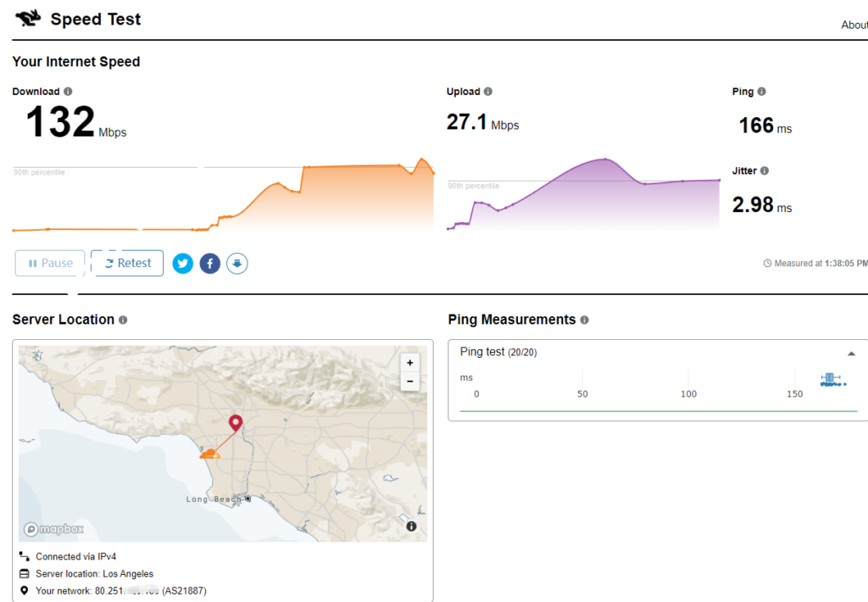
Task: Click the info icon beside Upload
Action: tap(487, 92)
